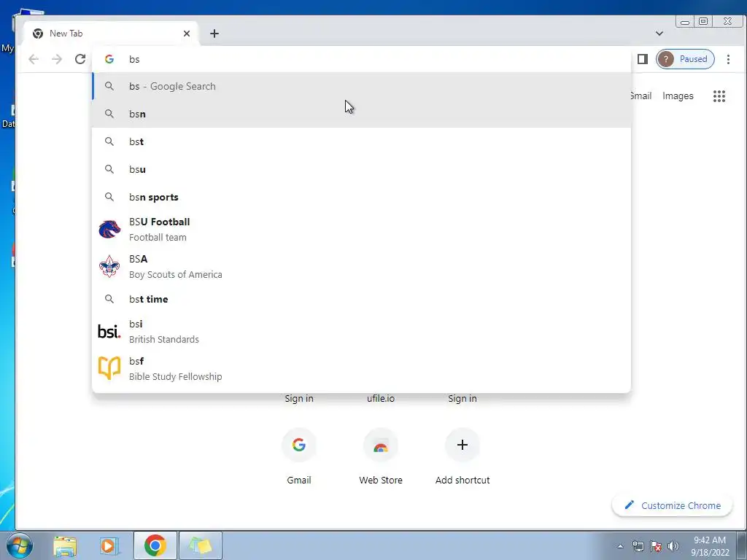
Task: Click the volume speaker tray icon
Action: pyautogui.click(x=673, y=546)
